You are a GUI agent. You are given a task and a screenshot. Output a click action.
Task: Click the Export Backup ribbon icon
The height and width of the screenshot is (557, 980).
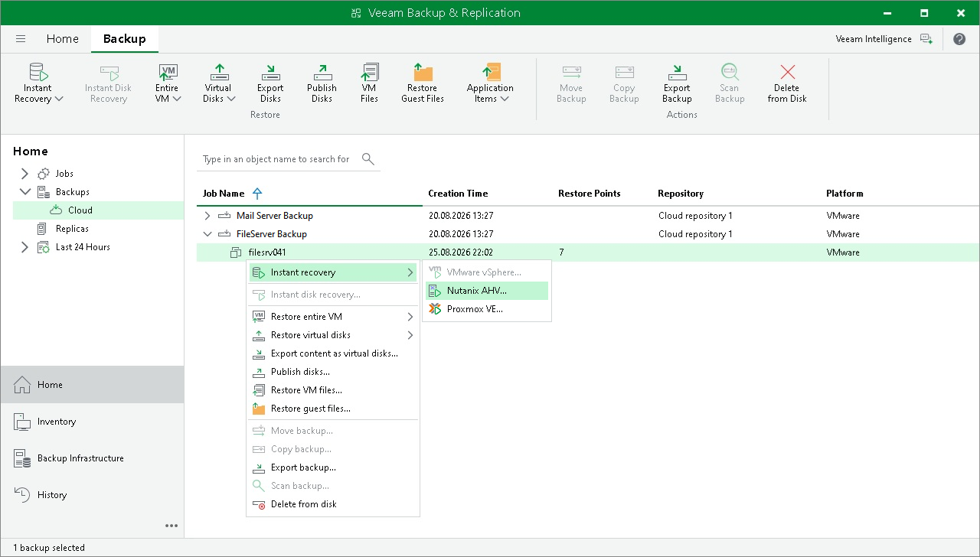tap(677, 72)
